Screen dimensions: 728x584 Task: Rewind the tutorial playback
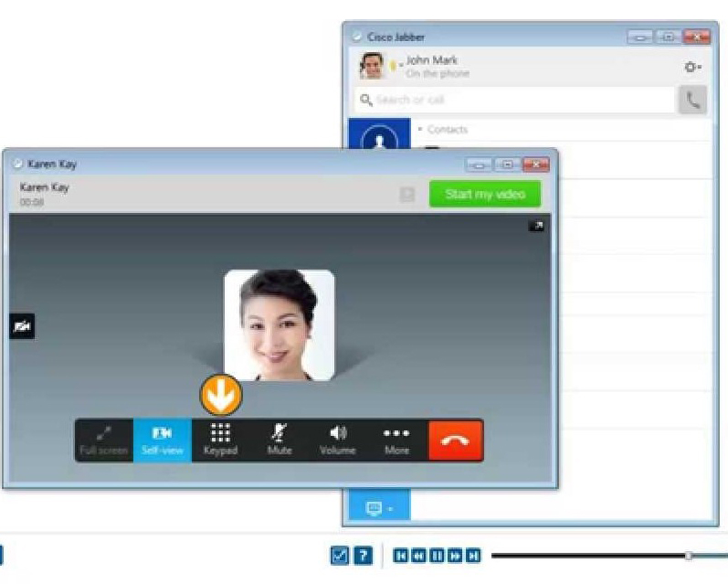(418, 555)
